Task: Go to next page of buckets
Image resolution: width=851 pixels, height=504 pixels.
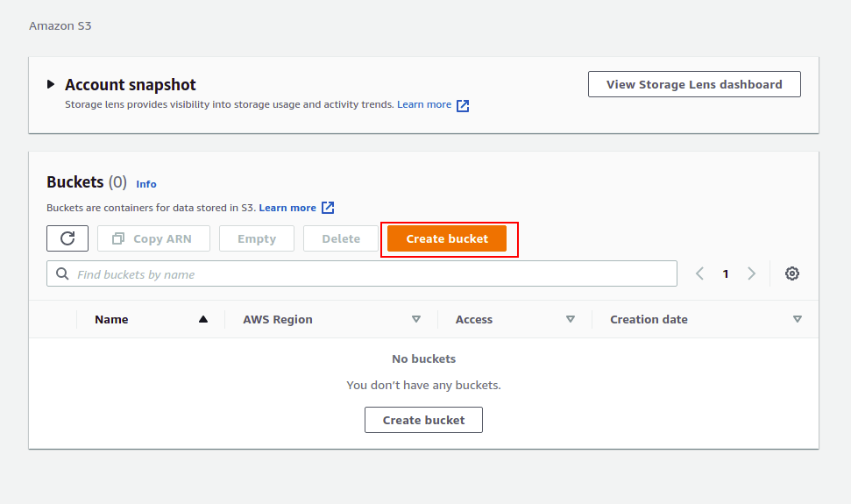Action: click(751, 273)
